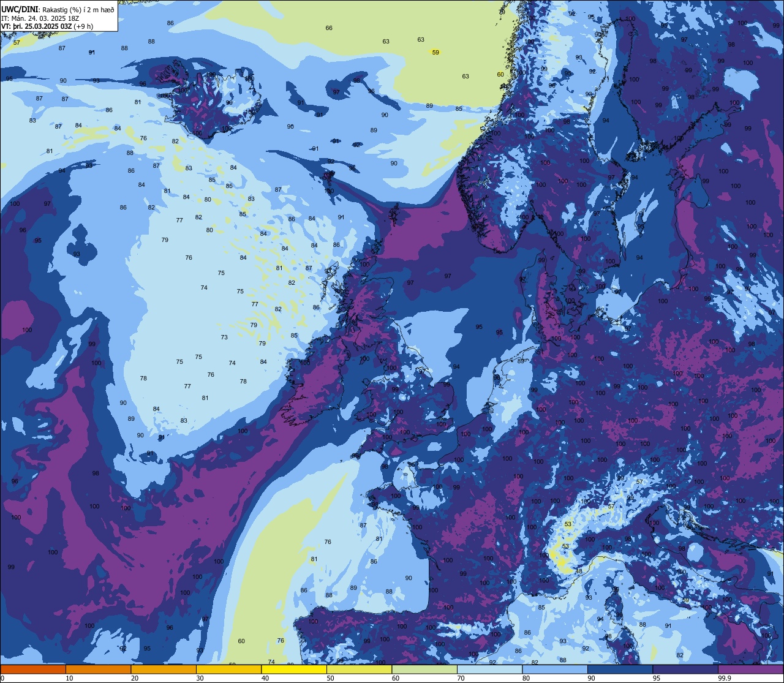The image size is (784, 683).
Task: Click the 60–70% pale green legend swatch
Action: tap(424, 669)
